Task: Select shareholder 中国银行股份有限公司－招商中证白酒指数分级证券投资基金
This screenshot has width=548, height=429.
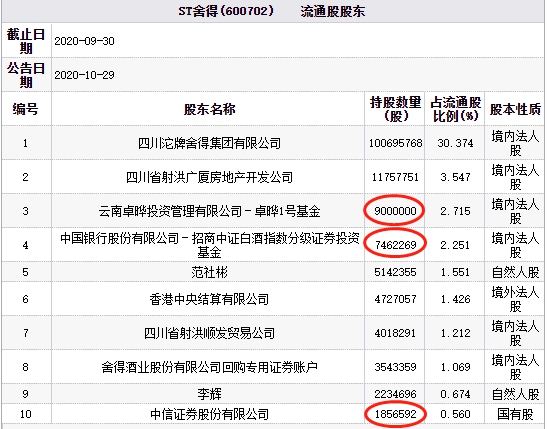Action: [x=209, y=245]
